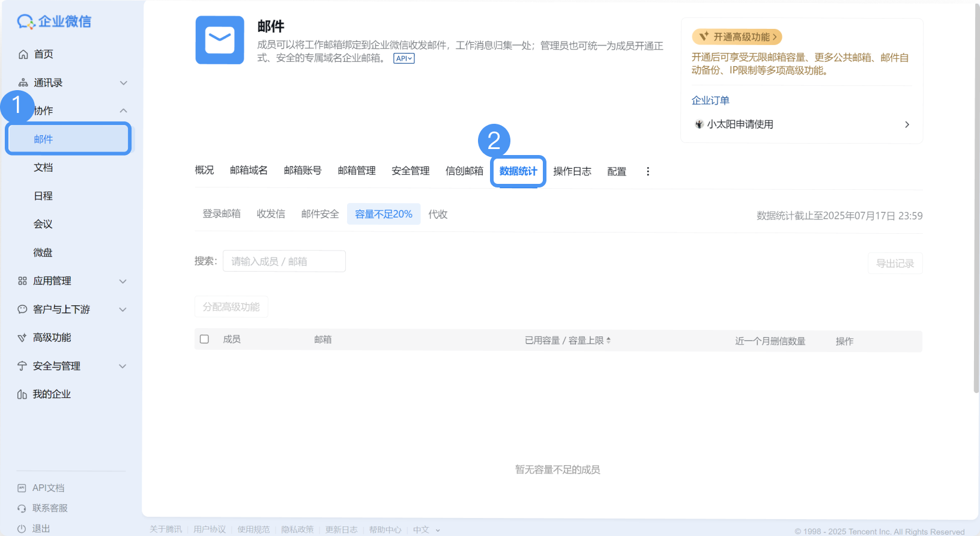Switch to the 邮箱域名 tab
Screen dimensions: 980x536
pos(249,171)
